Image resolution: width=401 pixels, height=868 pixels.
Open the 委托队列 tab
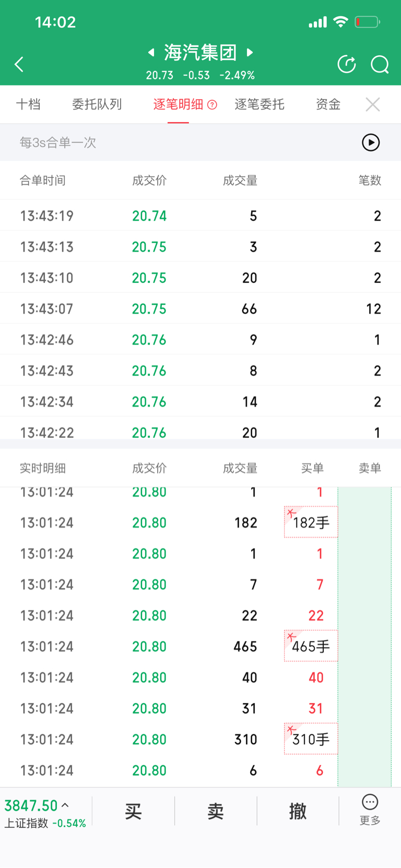[97, 104]
